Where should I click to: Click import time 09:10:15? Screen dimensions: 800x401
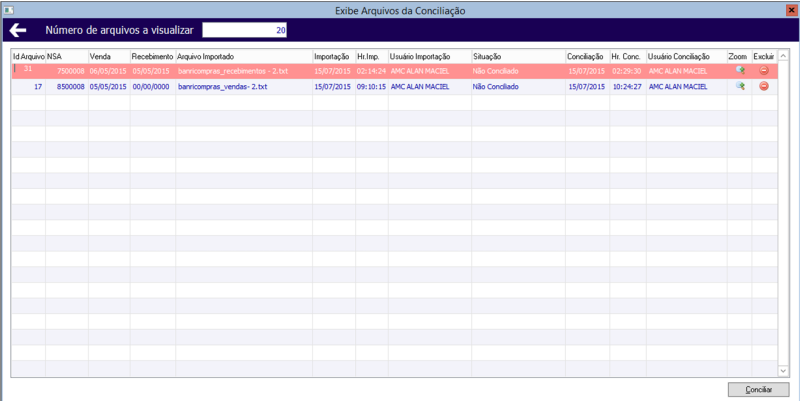pos(371,87)
